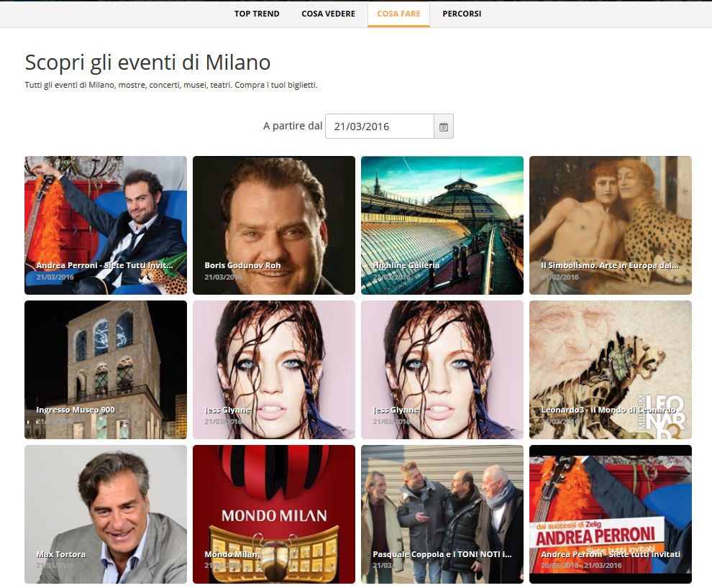712x588 pixels.
Task: Open the Il Simbolismo art exhibition tile
Action: (611, 225)
